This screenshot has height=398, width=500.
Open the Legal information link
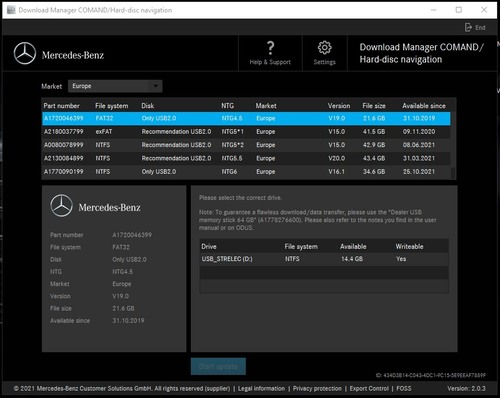coord(261,389)
